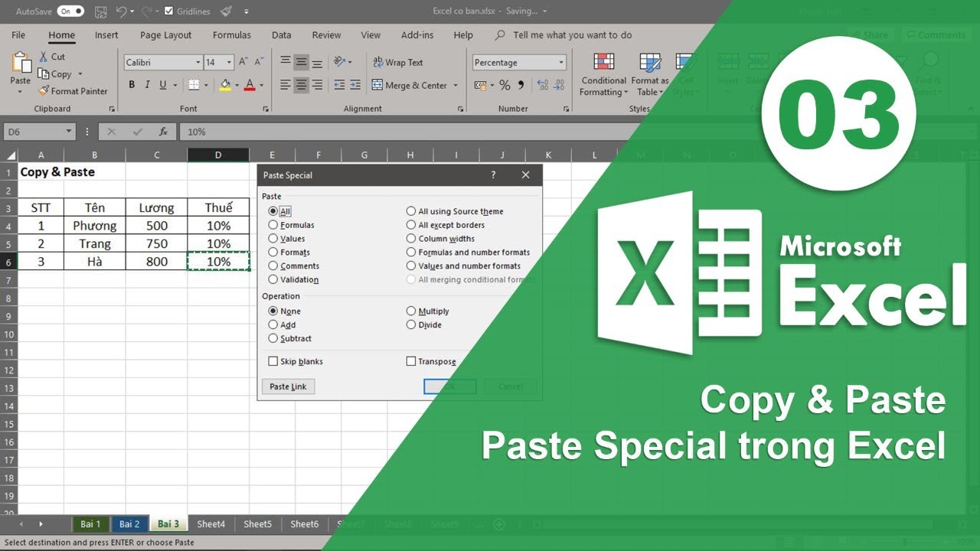The image size is (980, 551).
Task: Apply Underline formatting
Action: (162, 85)
